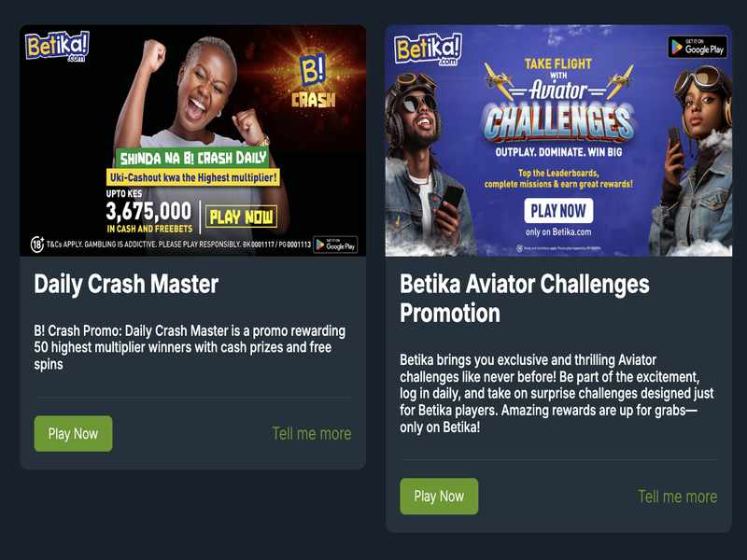Click the yellow airplane icon left of Aviator

point(500,80)
